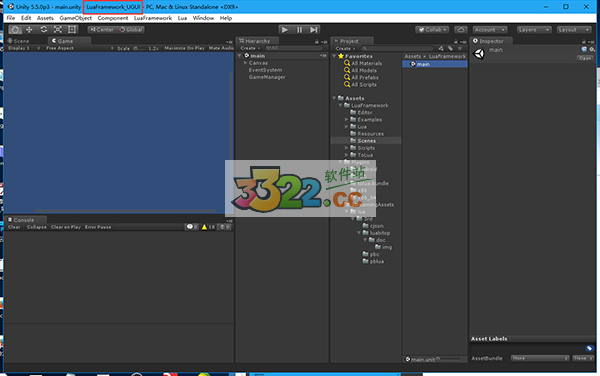Select the Hand tool in the toolbar

coord(15,29)
